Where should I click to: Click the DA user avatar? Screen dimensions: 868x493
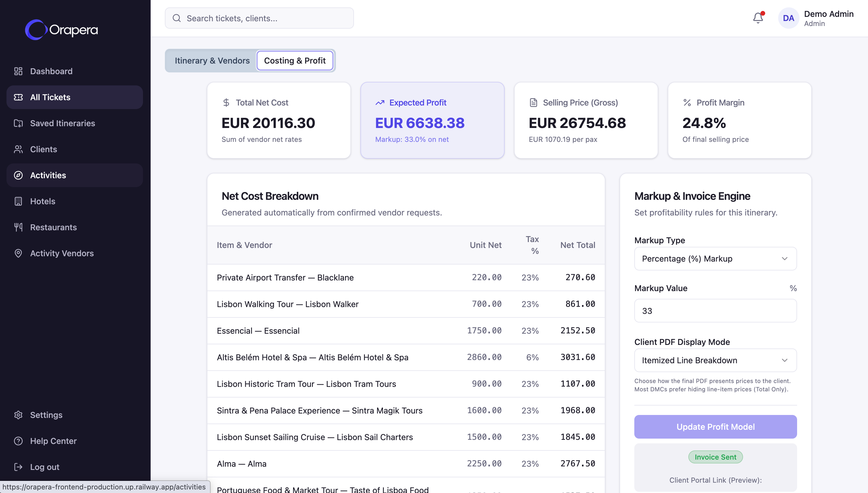788,18
